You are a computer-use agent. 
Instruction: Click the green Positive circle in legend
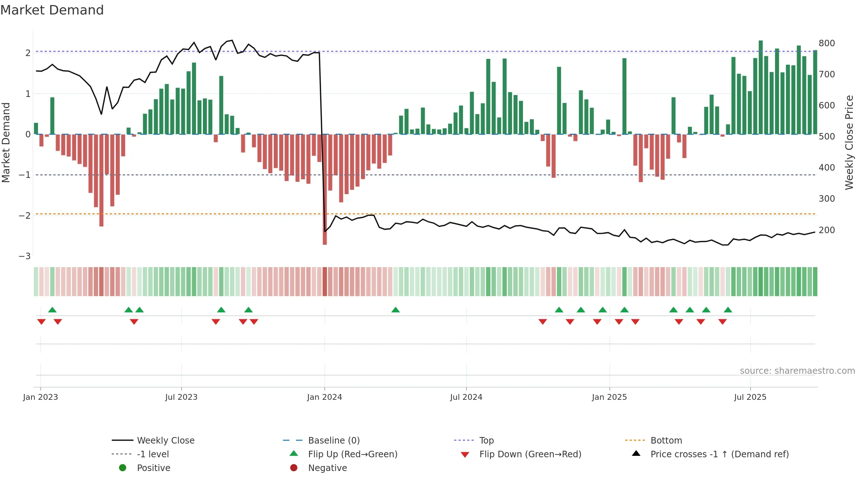[x=123, y=468]
